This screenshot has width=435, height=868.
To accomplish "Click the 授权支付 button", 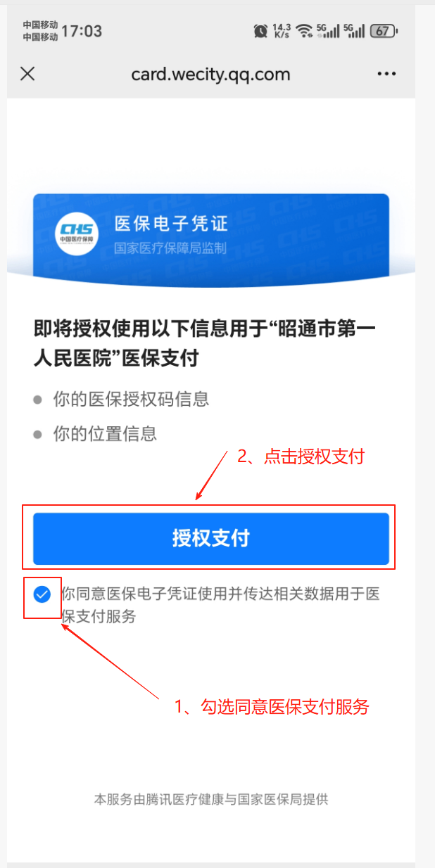I will click(x=211, y=539).
